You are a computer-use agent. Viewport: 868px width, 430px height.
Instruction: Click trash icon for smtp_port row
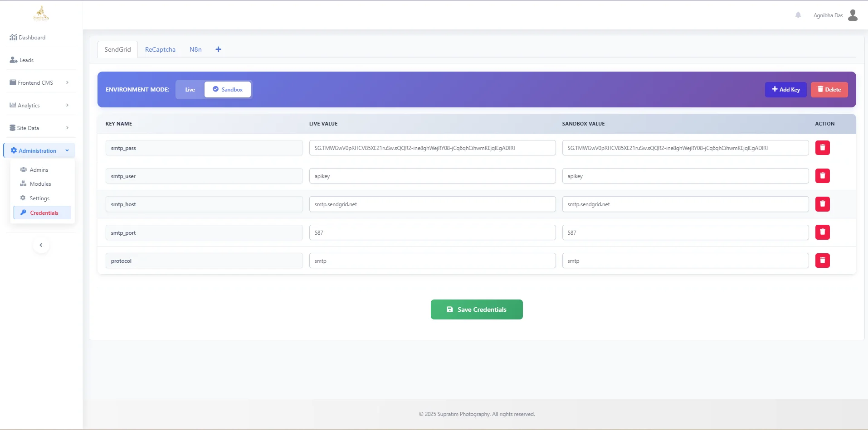point(822,232)
